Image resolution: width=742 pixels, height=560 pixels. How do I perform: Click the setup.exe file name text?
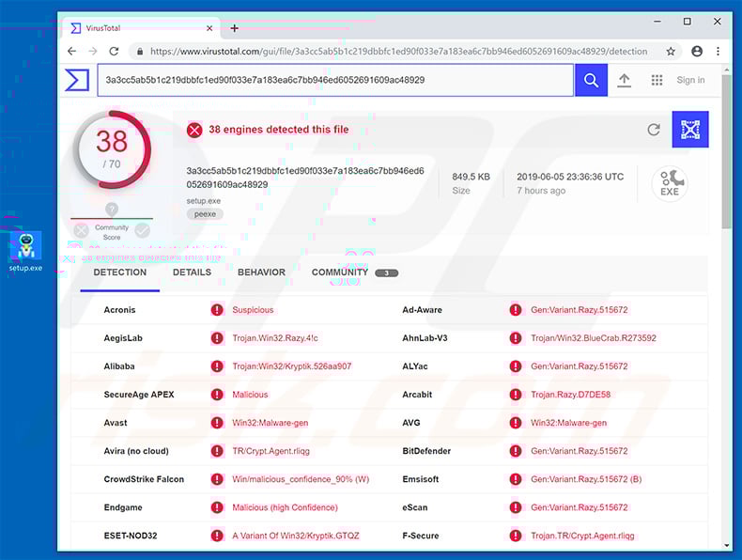pyautogui.click(x=204, y=201)
